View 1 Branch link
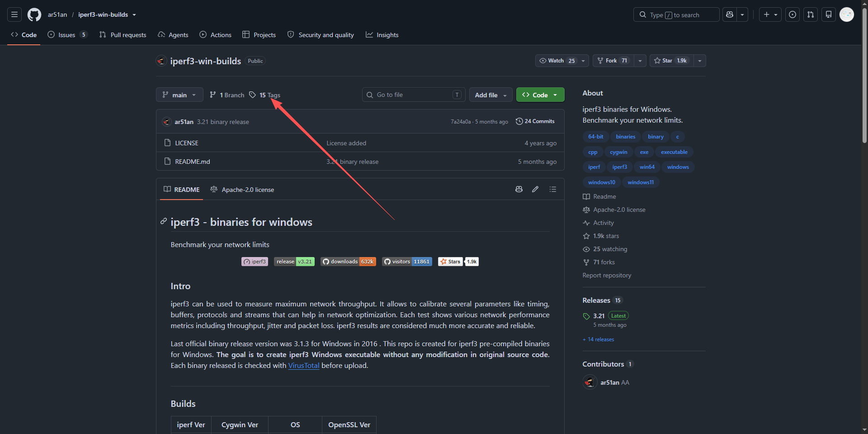The image size is (868, 434). click(227, 95)
